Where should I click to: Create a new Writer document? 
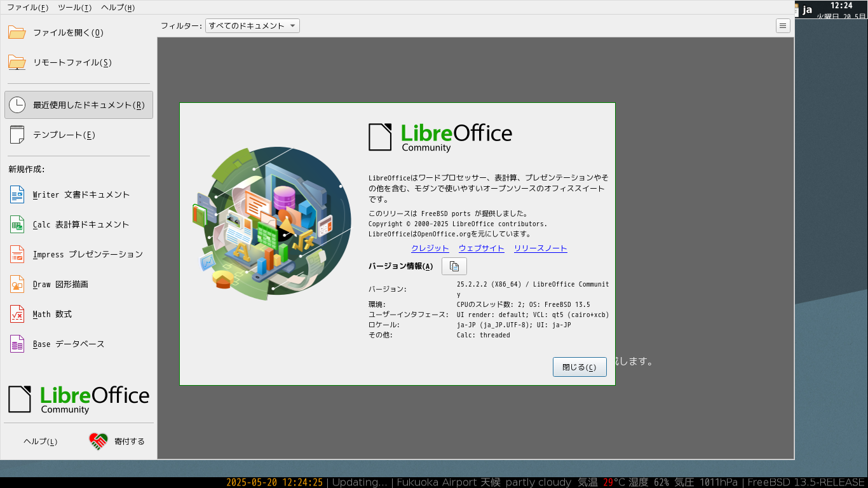pyautogui.click(x=79, y=194)
